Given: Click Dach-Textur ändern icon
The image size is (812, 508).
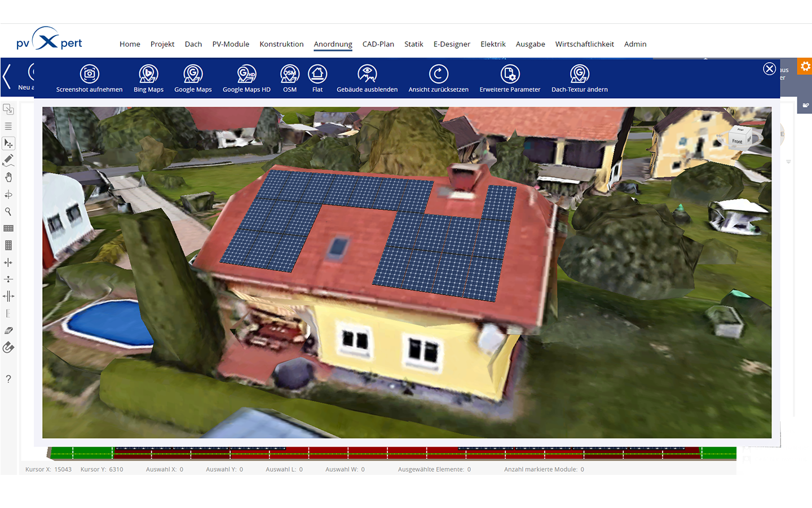Looking at the screenshot, I should (x=579, y=75).
